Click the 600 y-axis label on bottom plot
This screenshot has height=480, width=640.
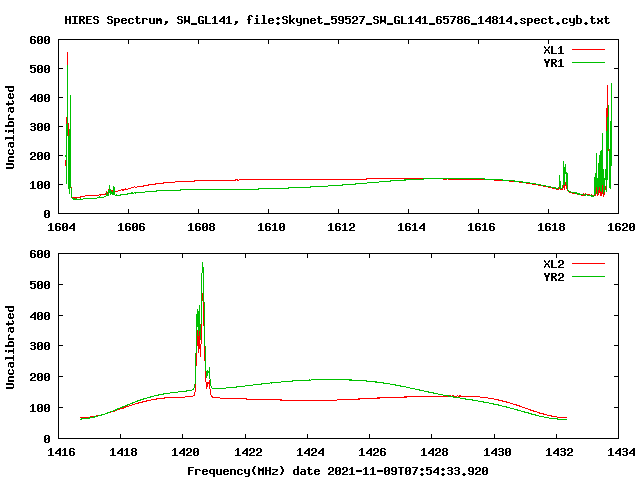[x=40, y=254]
